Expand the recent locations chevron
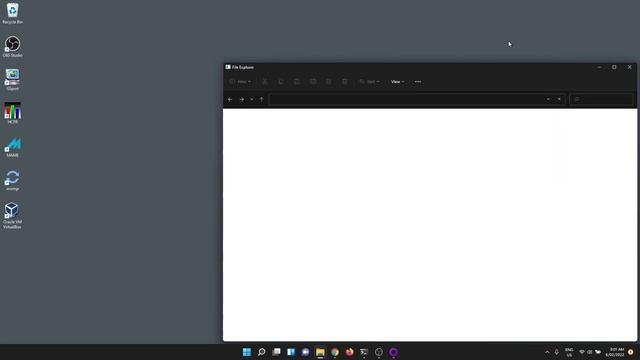 click(252, 99)
